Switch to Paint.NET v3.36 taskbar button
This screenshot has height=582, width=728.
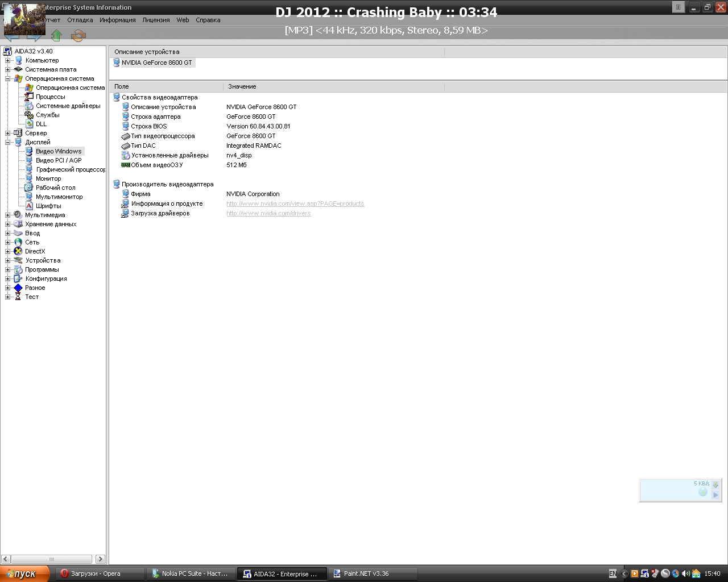[x=374, y=573]
